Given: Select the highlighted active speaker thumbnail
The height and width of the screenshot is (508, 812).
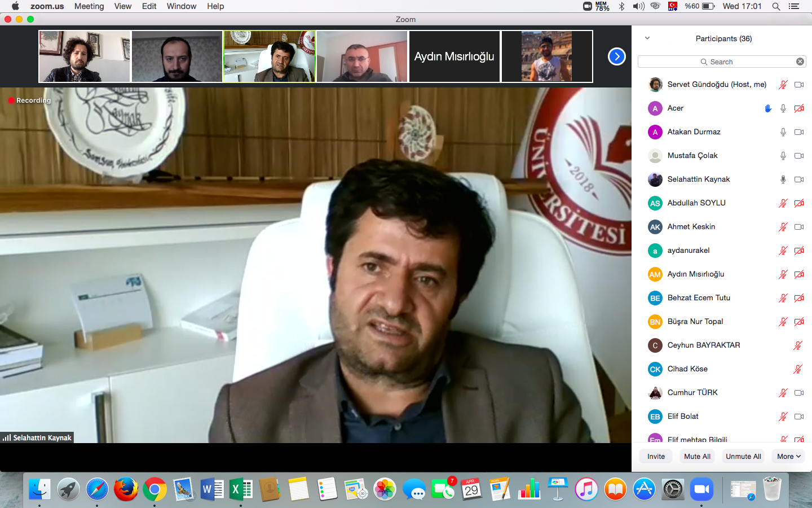Looking at the screenshot, I should [x=270, y=56].
